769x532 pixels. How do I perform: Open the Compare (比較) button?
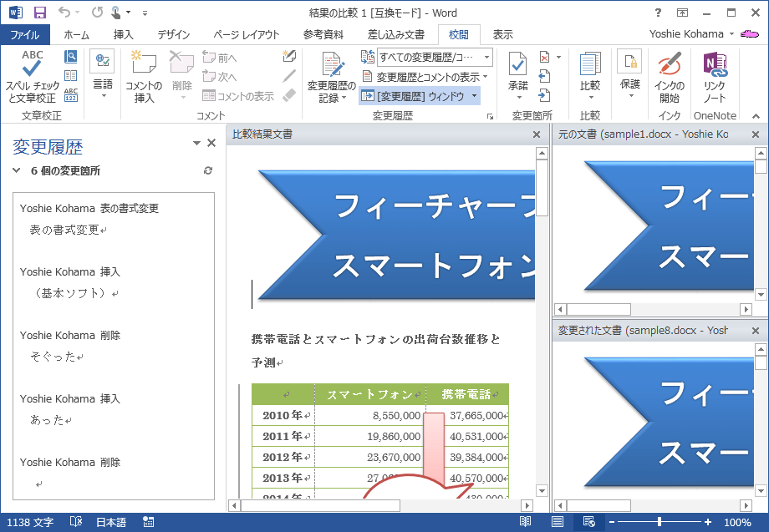click(x=589, y=75)
